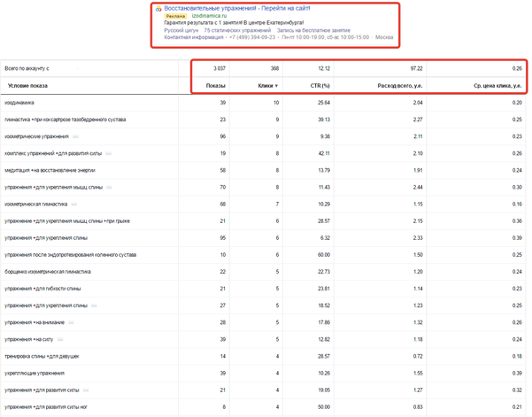Click the keyword 'упражнения +для гибкости спины'
Viewport: 532px width, 417px height.
coord(42,289)
